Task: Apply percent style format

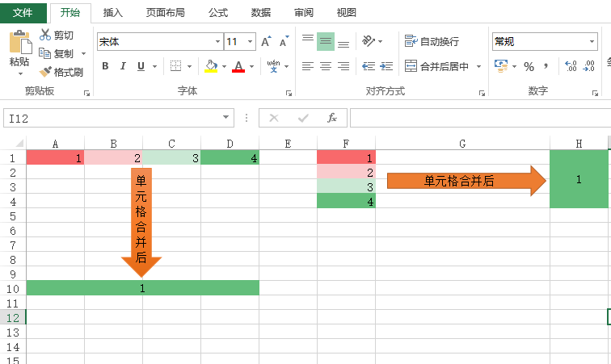Action: pos(529,66)
